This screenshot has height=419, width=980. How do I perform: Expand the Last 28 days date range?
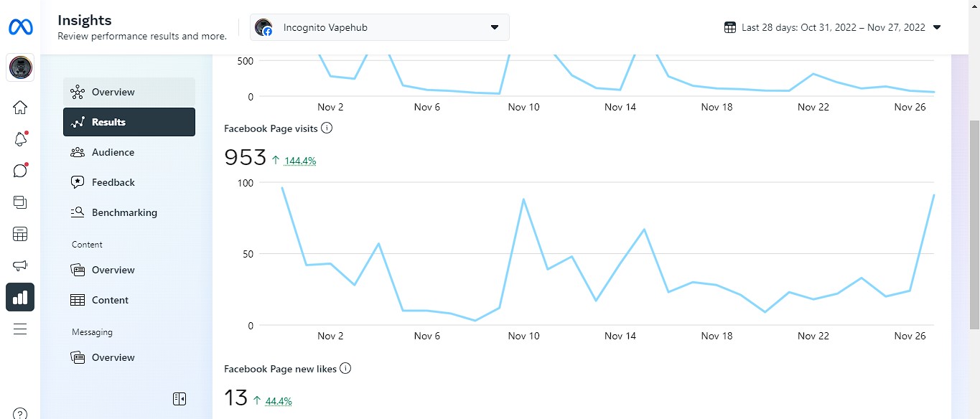tap(833, 28)
